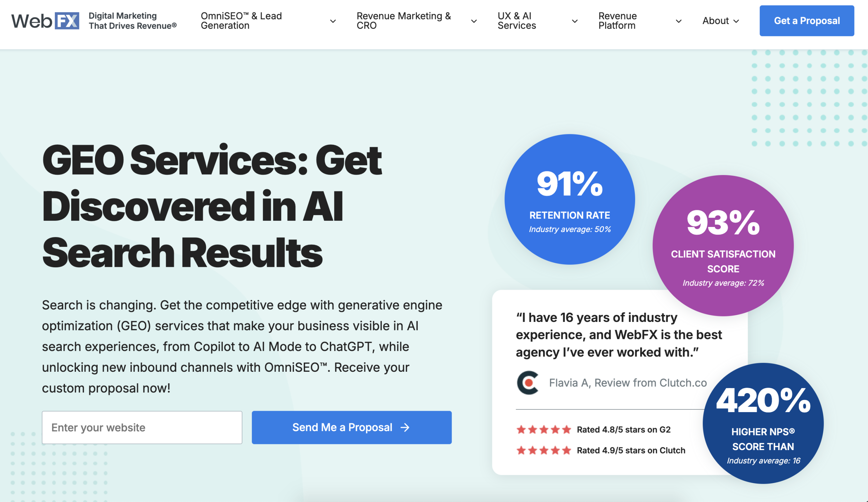Image resolution: width=868 pixels, height=502 pixels.
Task: Expand the UX & AI Services chevron
Action: (x=574, y=21)
